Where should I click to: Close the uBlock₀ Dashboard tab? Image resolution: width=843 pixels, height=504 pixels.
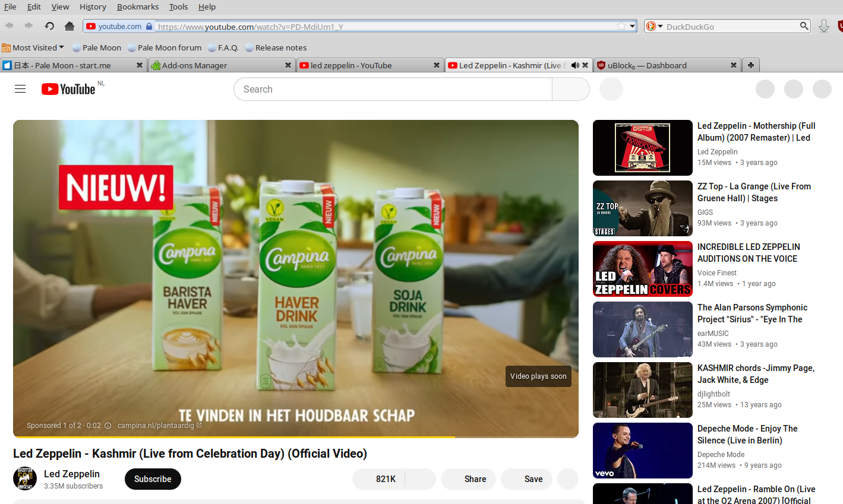pyautogui.click(x=734, y=65)
